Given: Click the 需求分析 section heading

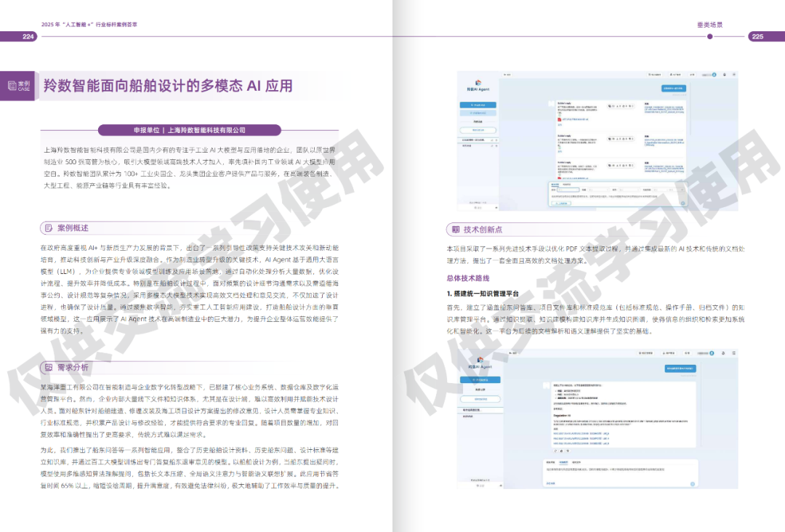Looking at the screenshot, I should pos(73,367).
